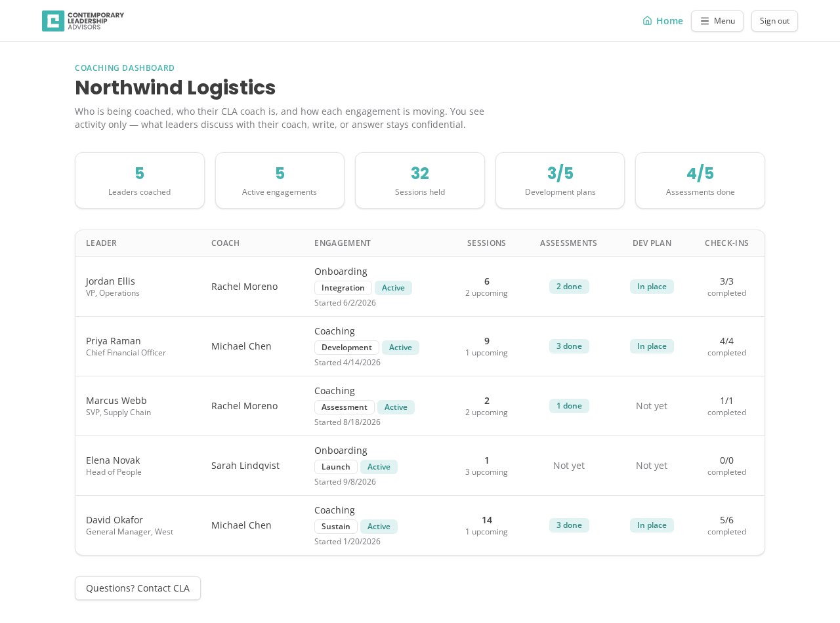Viewport: 840px width, 623px height.
Task: Select leader name Jordan Ellis
Action: coord(110,281)
